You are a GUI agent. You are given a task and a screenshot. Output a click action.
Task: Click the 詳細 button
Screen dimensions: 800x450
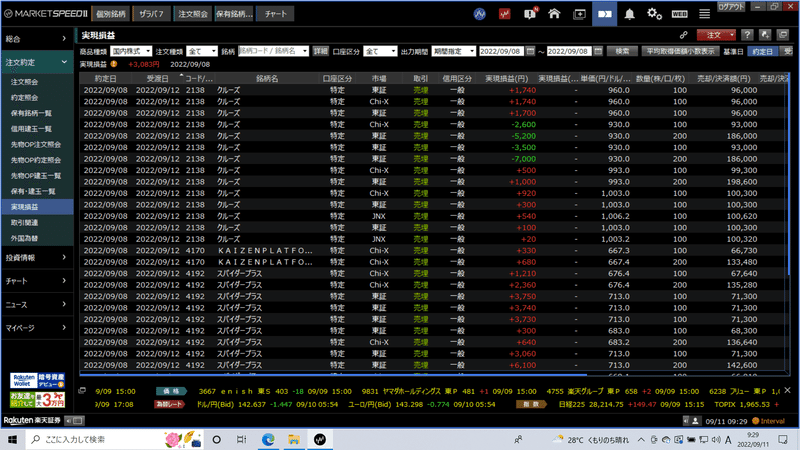click(320, 51)
